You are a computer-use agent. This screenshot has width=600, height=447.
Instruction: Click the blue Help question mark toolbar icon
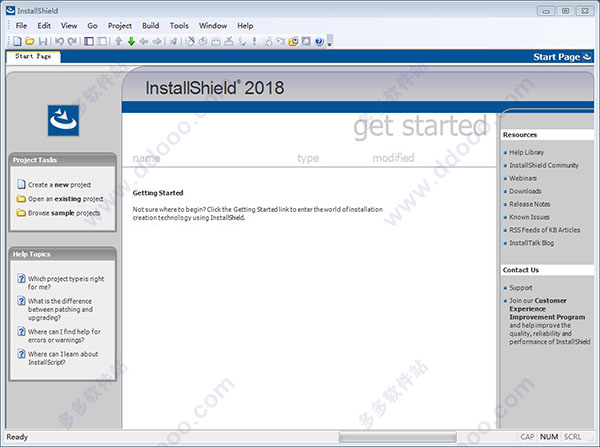pos(319,41)
